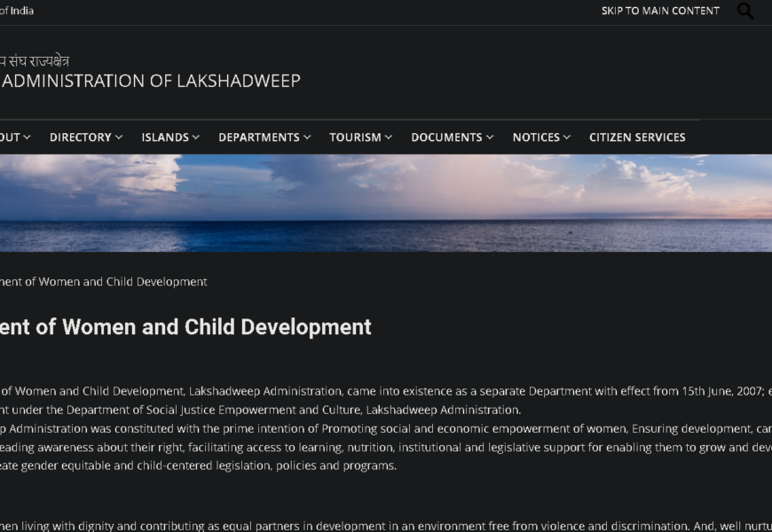
Task: Expand the Departments dropdown chevron
Action: pyautogui.click(x=307, y=137)
